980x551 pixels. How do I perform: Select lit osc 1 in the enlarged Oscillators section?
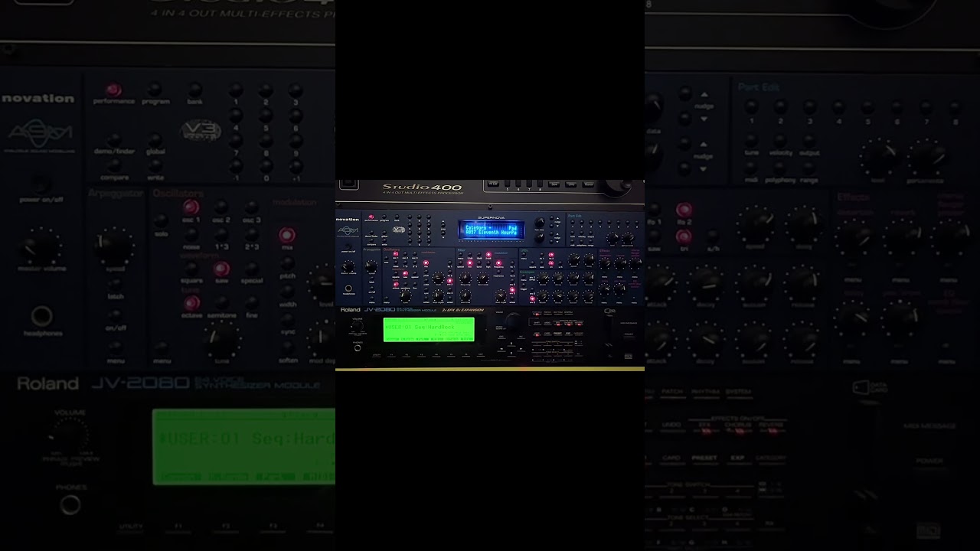pos(191,207)
